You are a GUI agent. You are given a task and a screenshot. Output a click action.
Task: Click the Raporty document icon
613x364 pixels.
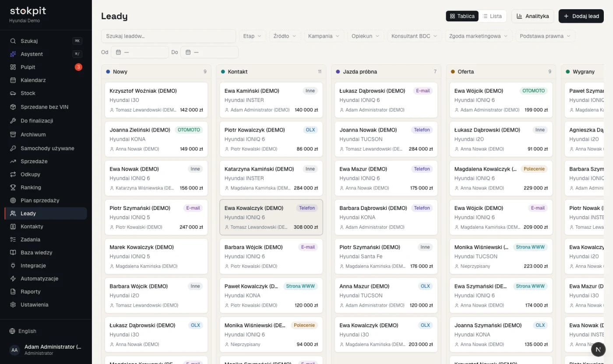[x=13, y=292]
